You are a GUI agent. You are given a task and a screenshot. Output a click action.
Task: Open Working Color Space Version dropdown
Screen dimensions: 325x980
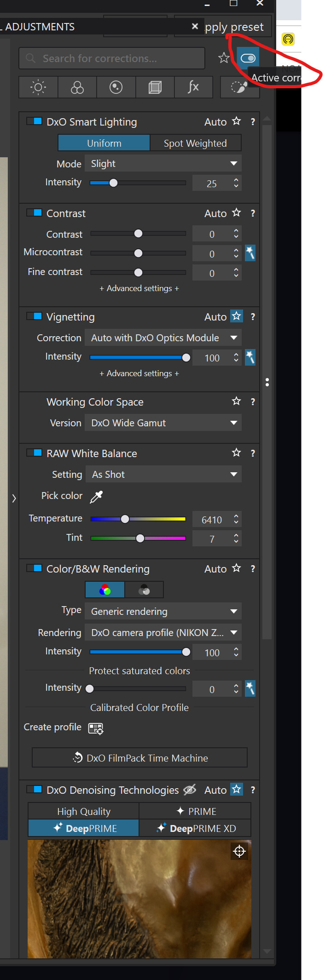click(x=163, y=423)
